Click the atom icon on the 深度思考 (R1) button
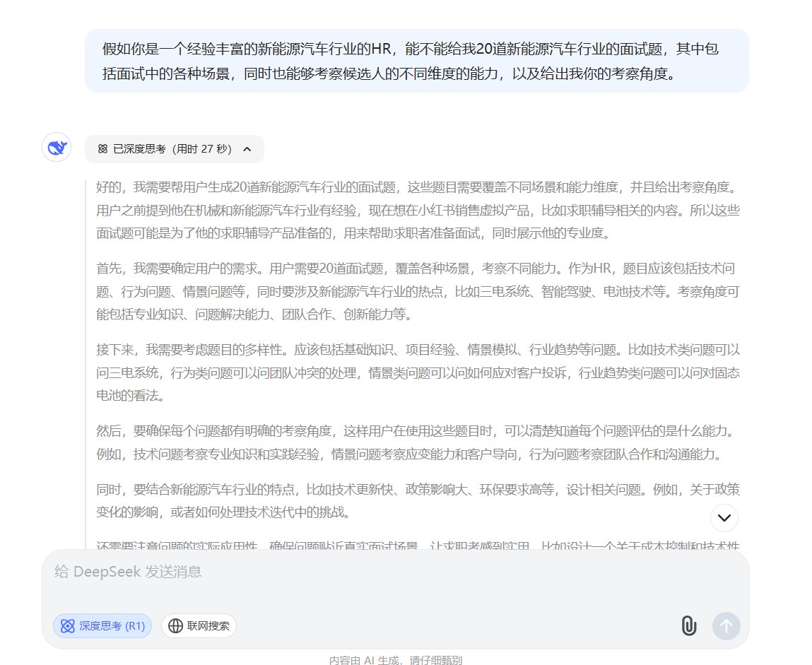812x665 pixels. [67, 625]
